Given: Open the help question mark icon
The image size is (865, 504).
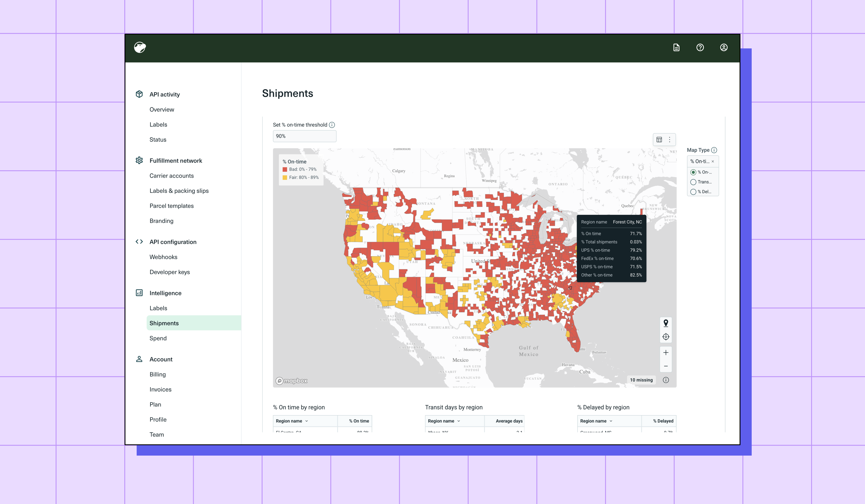Looking at the screenshot, I should pyautogui.click(x=700, y=48).
